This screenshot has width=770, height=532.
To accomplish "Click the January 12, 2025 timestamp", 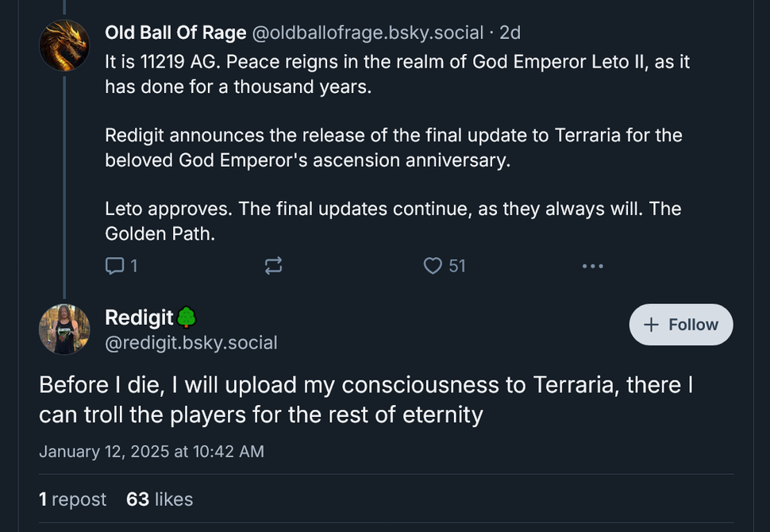I will 152,451.
